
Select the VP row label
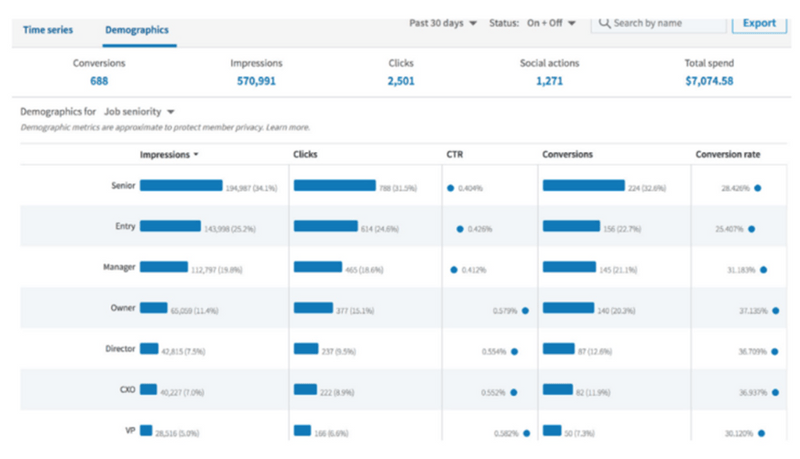(x=131, y=430)
